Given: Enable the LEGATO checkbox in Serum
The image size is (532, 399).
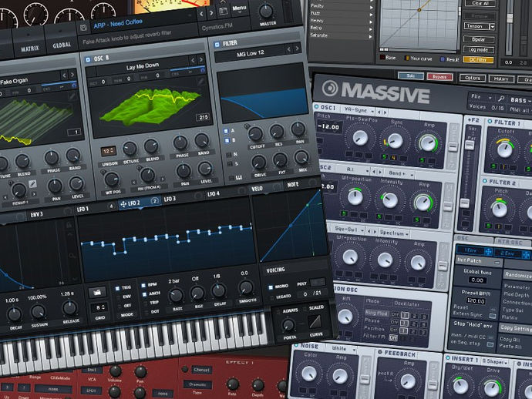Looking at the screenshot, I should tap(271, 297).
